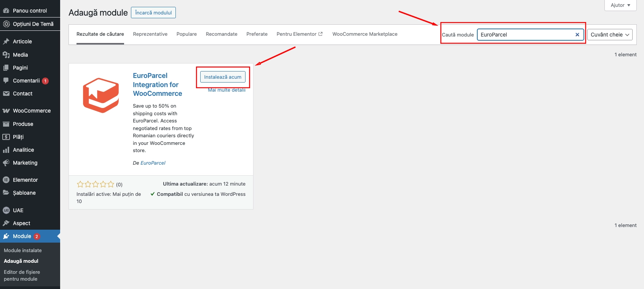Open the Cuvânt cheie search type dropdown
The image size is (644, 289).
pyautogui.click(x=610, y=35)
